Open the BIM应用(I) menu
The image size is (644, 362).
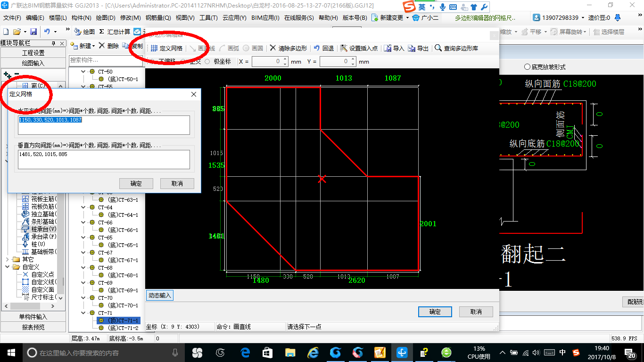[265, 17]
